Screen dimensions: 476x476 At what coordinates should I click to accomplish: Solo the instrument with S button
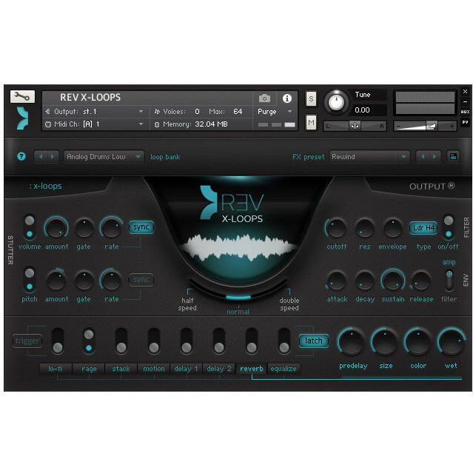click(311, 99)
